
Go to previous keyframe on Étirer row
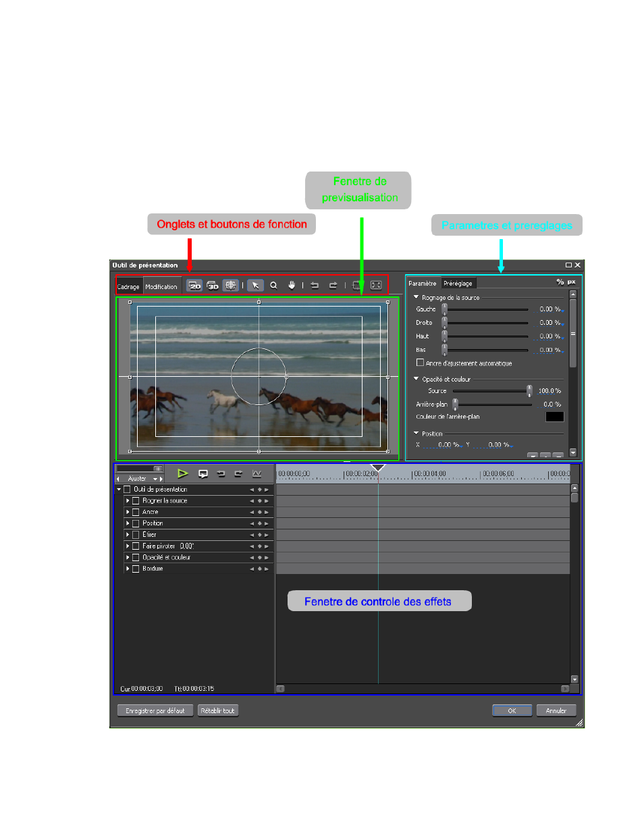(x=252, y=535)
